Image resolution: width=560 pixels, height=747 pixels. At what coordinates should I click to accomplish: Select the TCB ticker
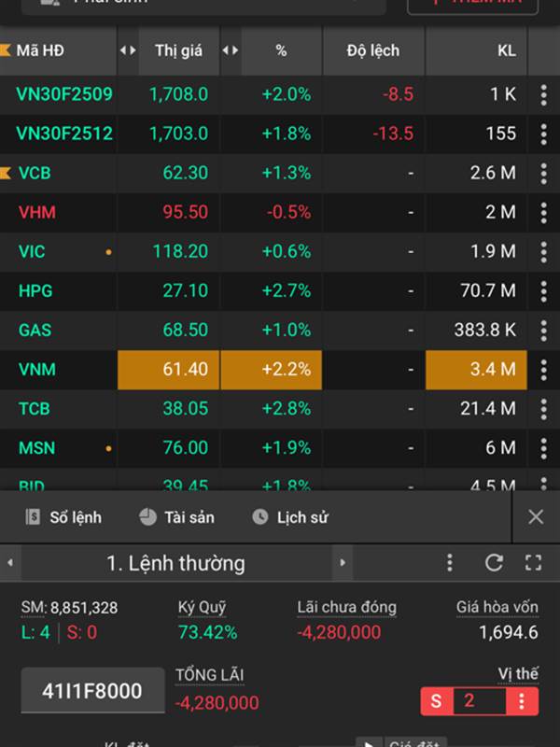34,409
